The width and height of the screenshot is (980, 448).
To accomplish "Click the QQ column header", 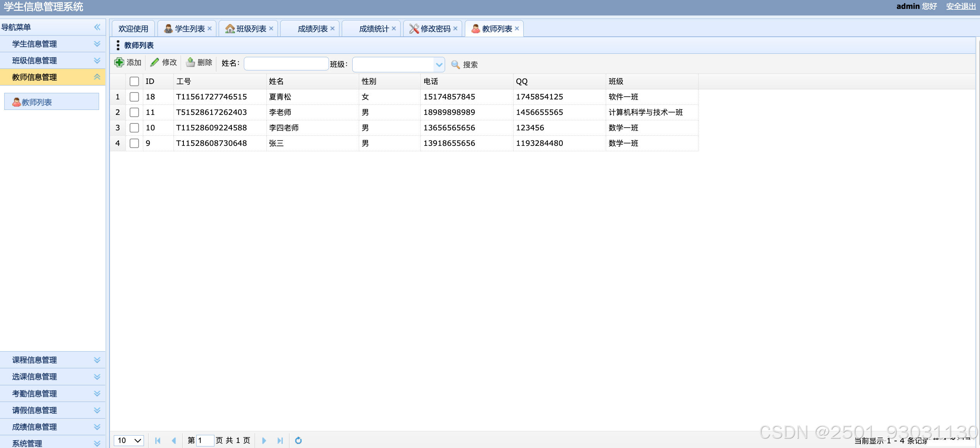I will [x=560, y=81].
